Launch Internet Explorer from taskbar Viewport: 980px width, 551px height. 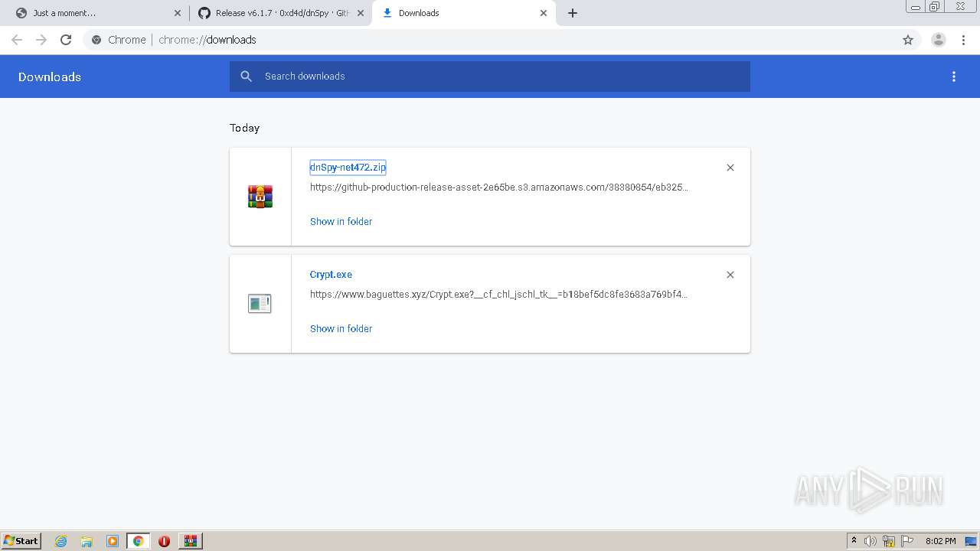[x=61, y=541]
